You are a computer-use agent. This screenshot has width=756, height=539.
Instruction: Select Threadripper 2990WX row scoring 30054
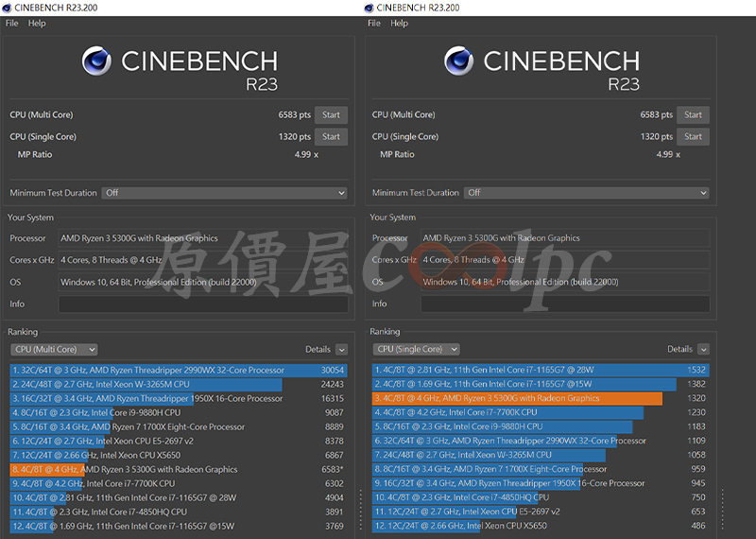pos(179,370)
